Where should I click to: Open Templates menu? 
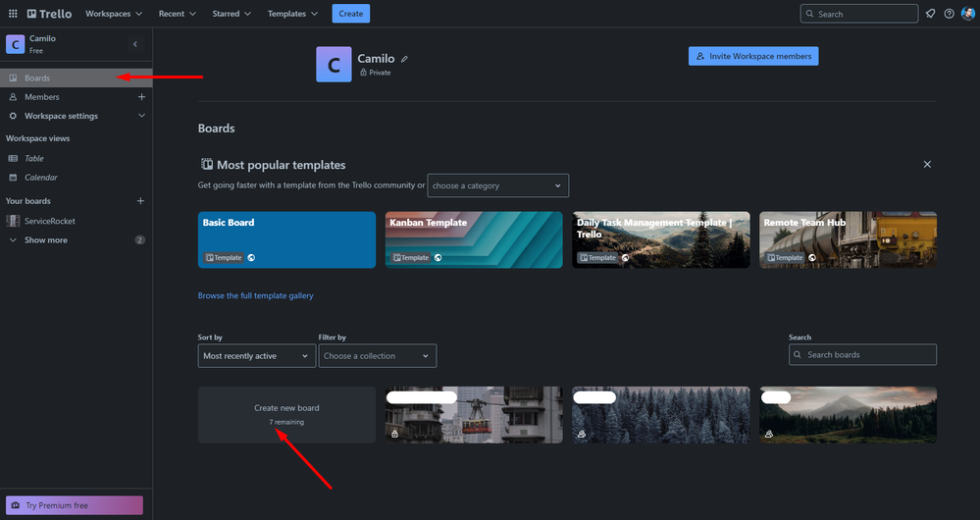[x=292, y=13]
